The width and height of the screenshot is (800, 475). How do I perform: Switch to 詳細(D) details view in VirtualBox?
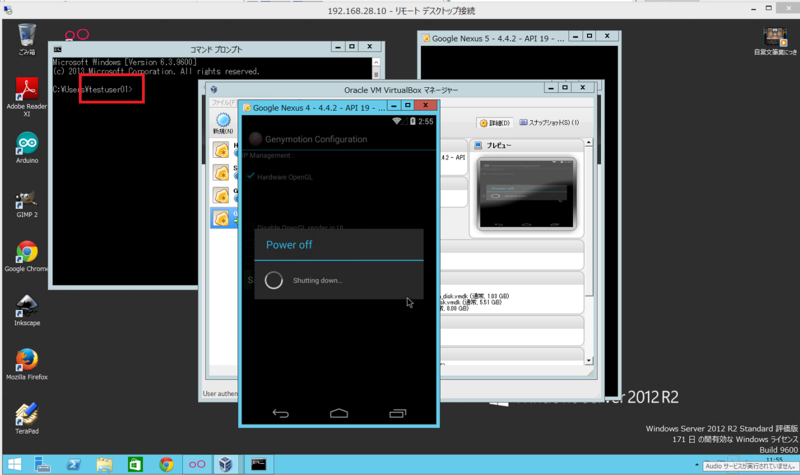(494, 123)
